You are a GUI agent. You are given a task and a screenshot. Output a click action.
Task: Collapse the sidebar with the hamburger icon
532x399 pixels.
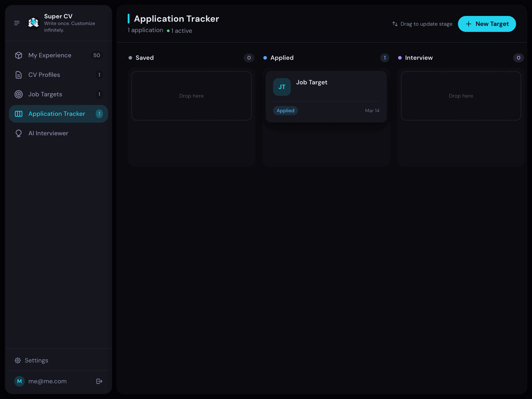17,23
